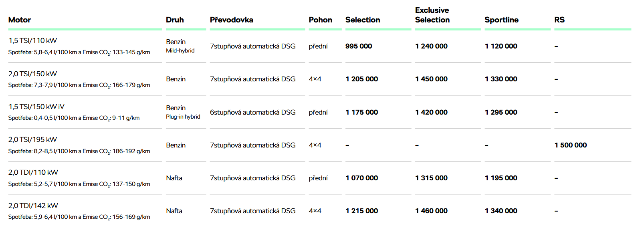This screenshot has height=226, width=644.
Task: Select the Pohon column header
Action: pos(320,20)
